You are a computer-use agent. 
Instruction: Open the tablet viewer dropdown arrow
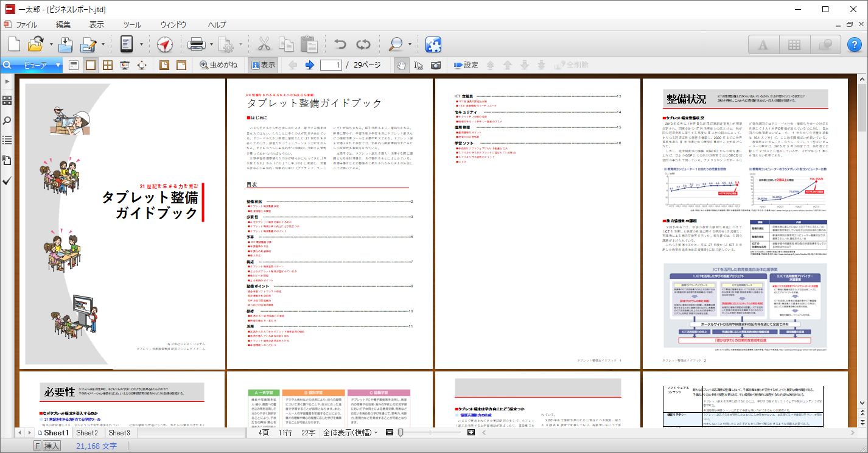click(141, 44)
